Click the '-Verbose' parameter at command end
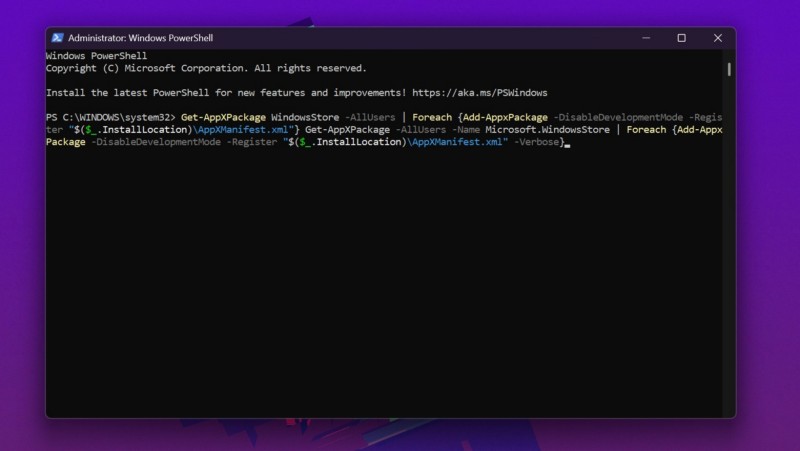Viewport: 800px width, 451px height. click(x=536, y=142)
